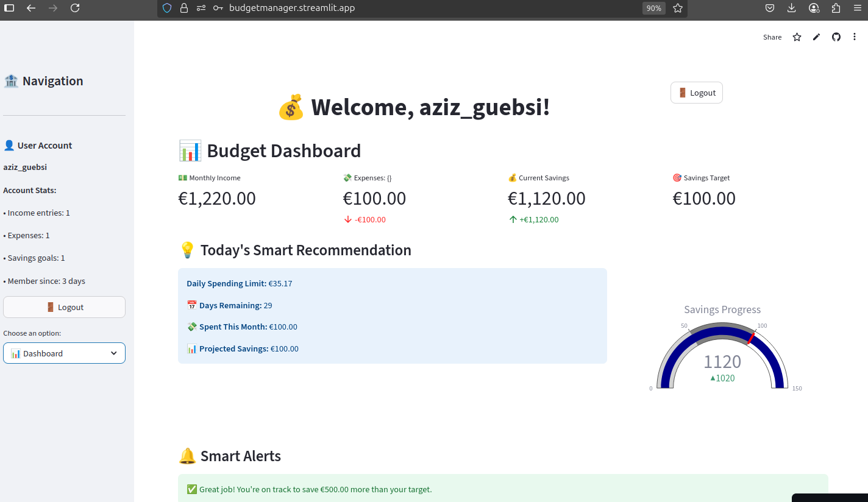Click the Firefox account icon
868x502 pixels.
pyautogui.click(x=814, y=8)
